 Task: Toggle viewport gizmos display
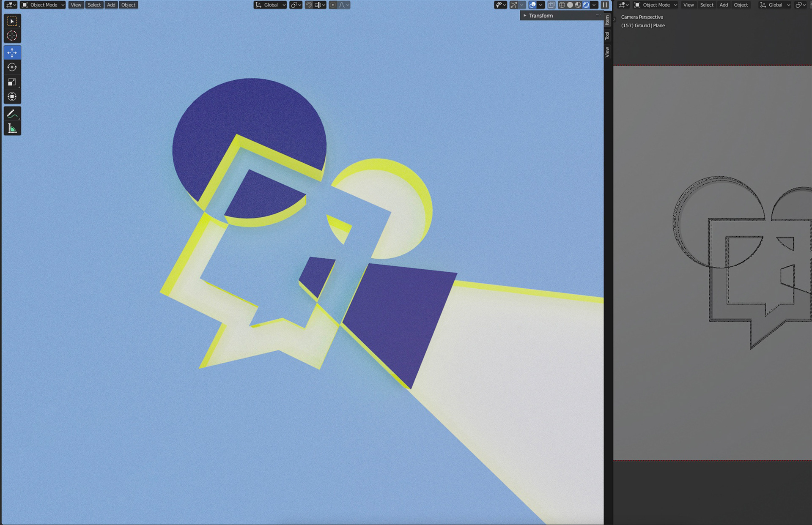pyautogui.click(x=513, y=5)
